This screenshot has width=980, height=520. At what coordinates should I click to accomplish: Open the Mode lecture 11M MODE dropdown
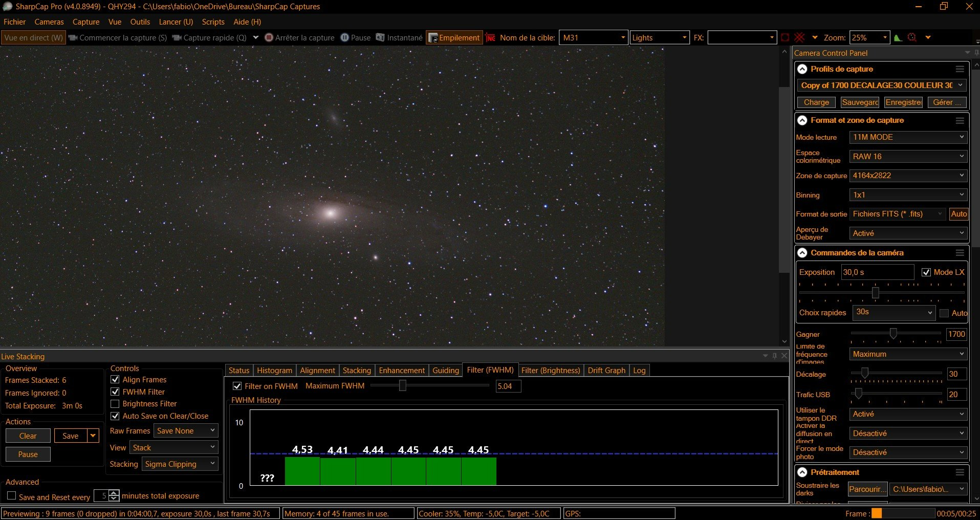908,137
